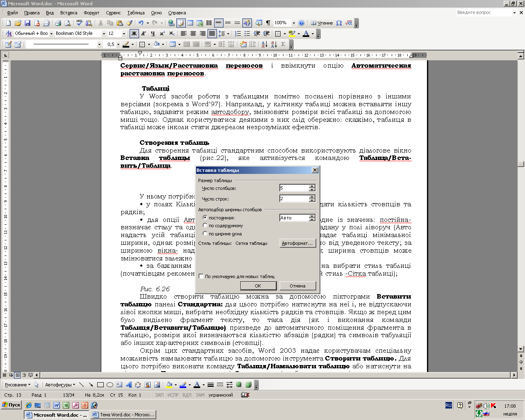Select the Oval drawing tool
Screen dimensions: 525x420
click(110, 385)
